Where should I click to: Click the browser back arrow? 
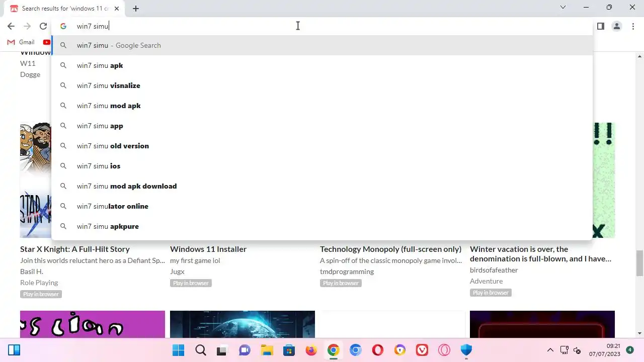11,26
